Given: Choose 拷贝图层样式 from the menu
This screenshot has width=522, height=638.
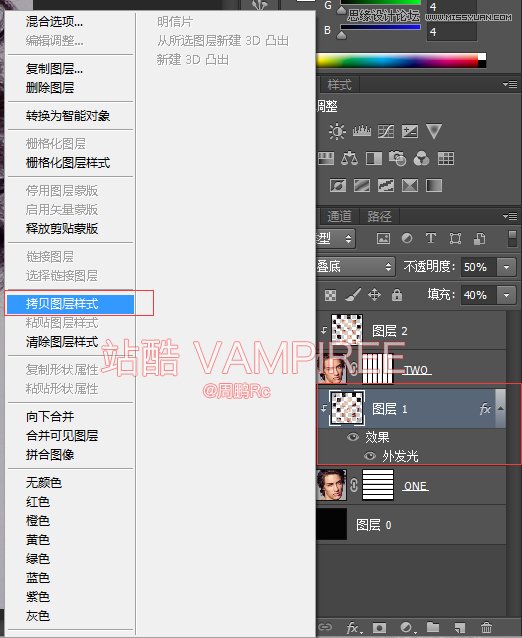Looking at the screenshot, I should click(70, 304).
